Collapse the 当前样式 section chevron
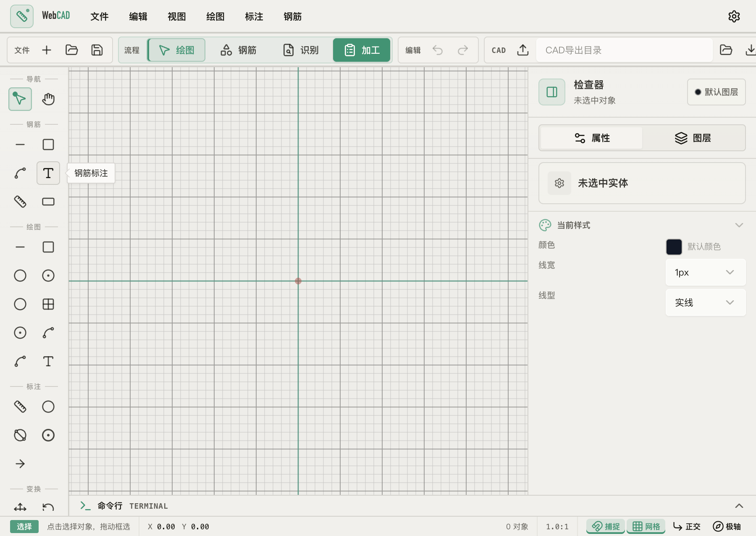The width and height of the screenshot is (756, 536). [x=739, y=225]
